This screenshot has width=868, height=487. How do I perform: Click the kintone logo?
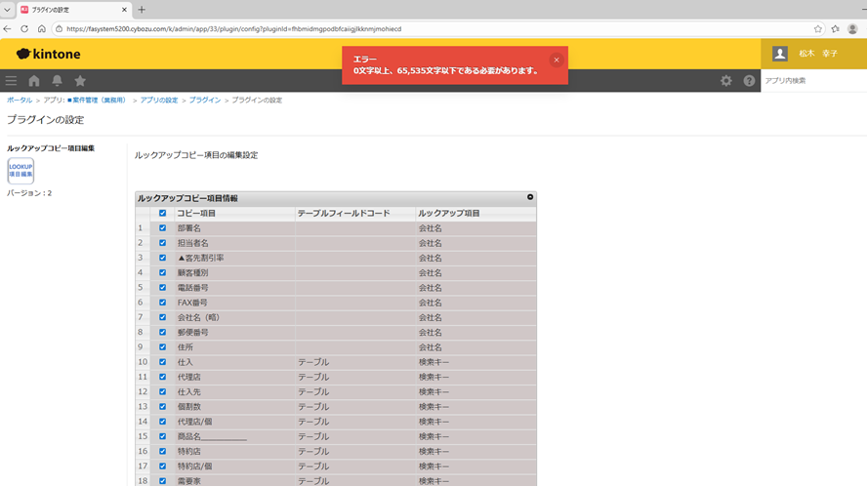(49, 54)
